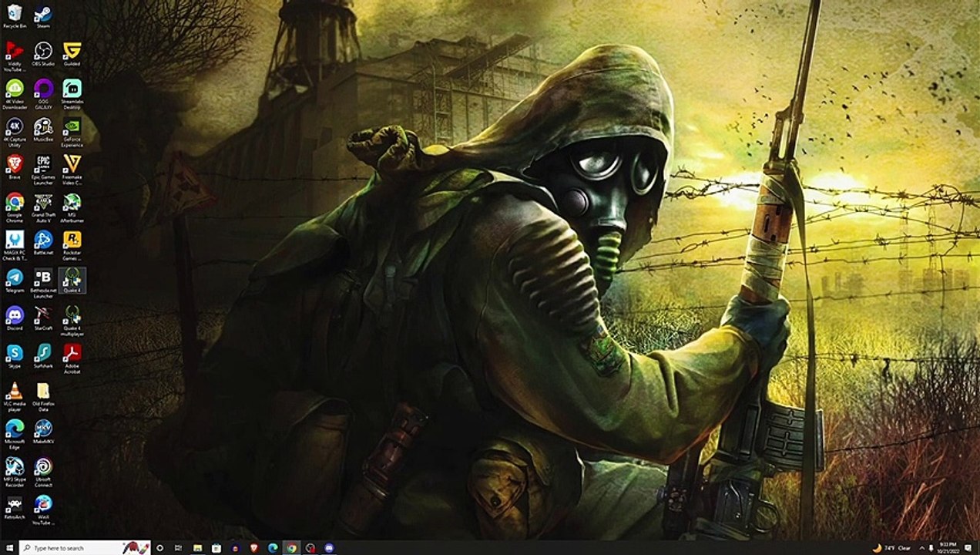Select the Brave browser desktop icon
The image size is (980, 555).
[14, 166]
